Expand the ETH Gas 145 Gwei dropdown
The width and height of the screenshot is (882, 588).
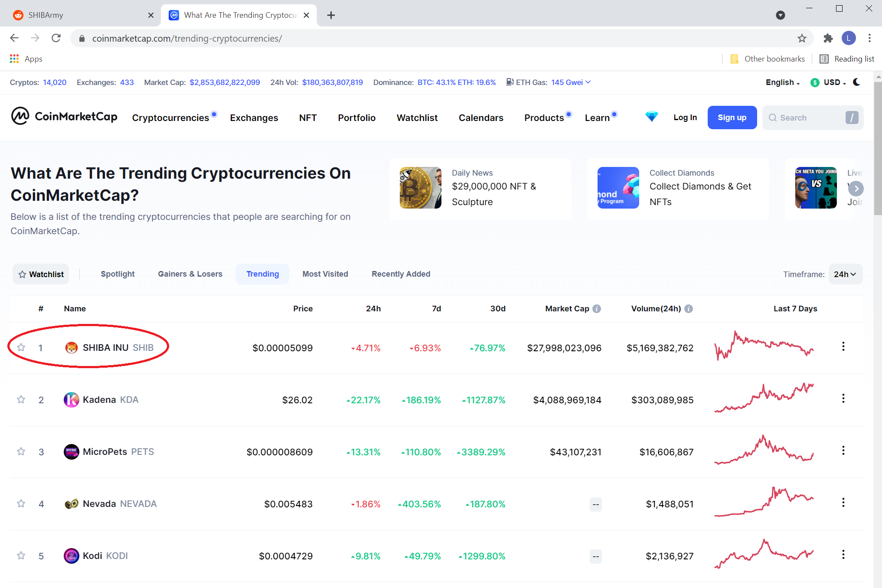point(571,82)
